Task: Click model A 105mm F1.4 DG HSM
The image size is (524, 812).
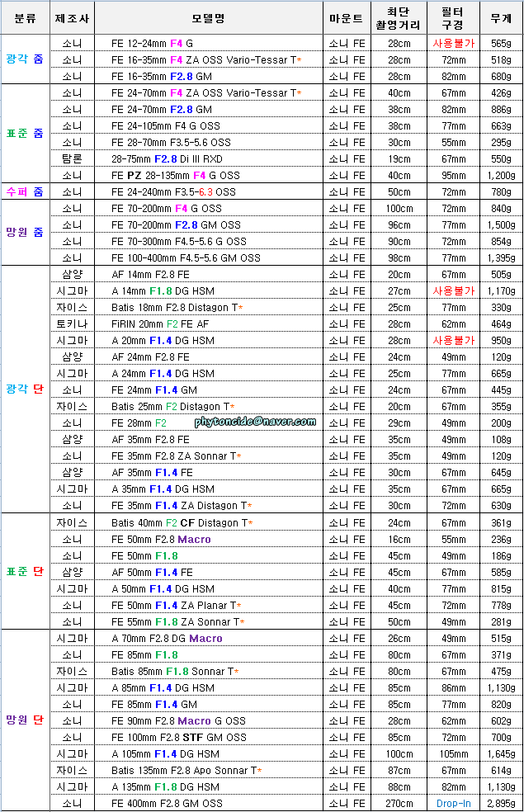Action: tap(166, 754)
